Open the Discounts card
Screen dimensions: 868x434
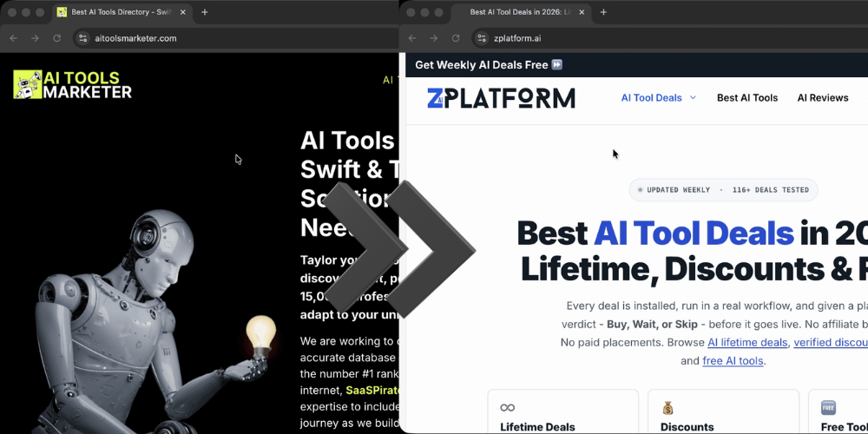click(724, 411)
